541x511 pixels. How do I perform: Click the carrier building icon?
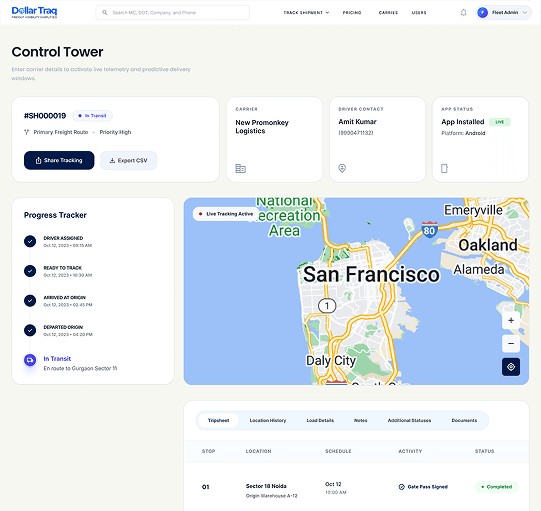pyautogui.click(x=240, y=168)
